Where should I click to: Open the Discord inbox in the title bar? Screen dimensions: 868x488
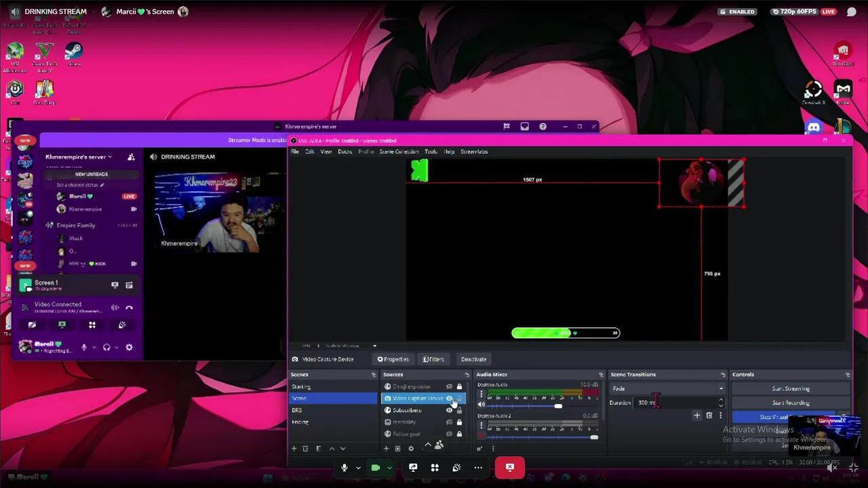pos(524,127)
